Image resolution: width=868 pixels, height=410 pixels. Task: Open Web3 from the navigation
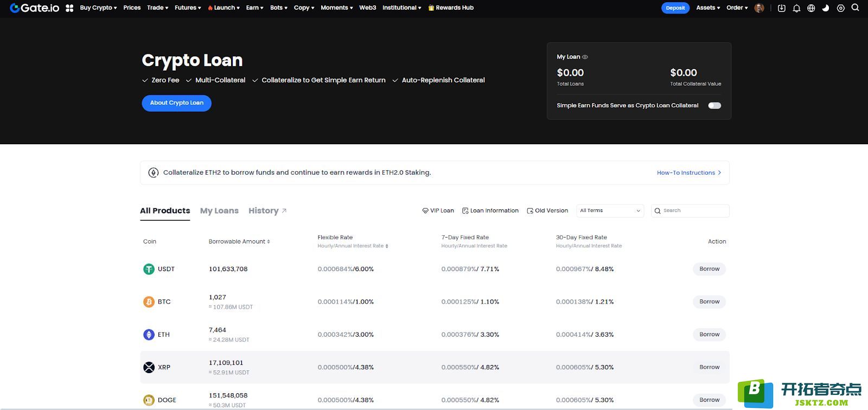tap(367, 8)
